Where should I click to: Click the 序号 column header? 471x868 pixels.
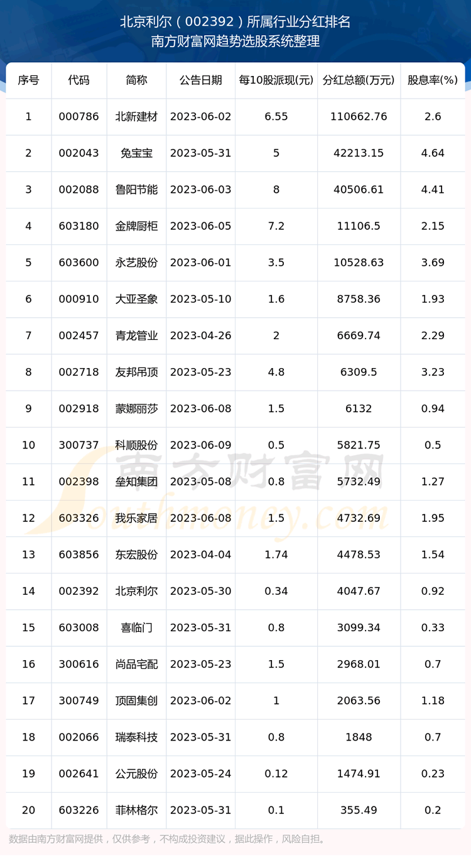click(28, 80)
